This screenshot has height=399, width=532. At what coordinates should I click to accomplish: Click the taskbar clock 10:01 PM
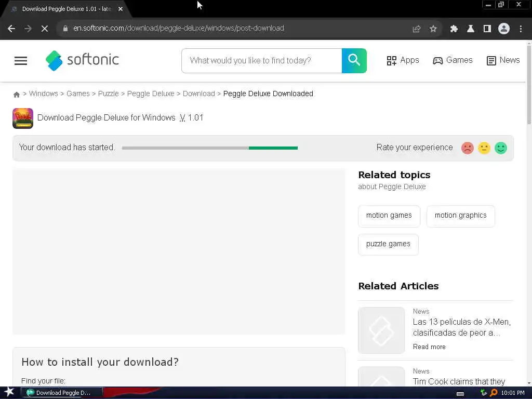(513, 393)
